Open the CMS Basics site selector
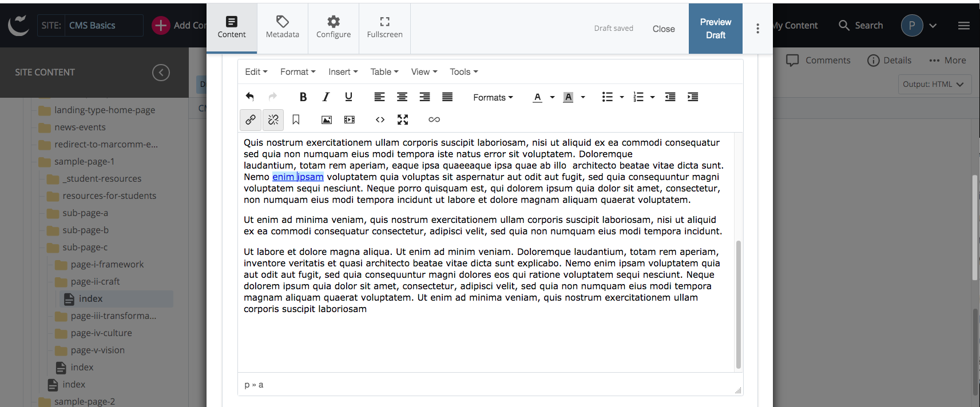Screen dimensions: 980x407 coord(105,25)
